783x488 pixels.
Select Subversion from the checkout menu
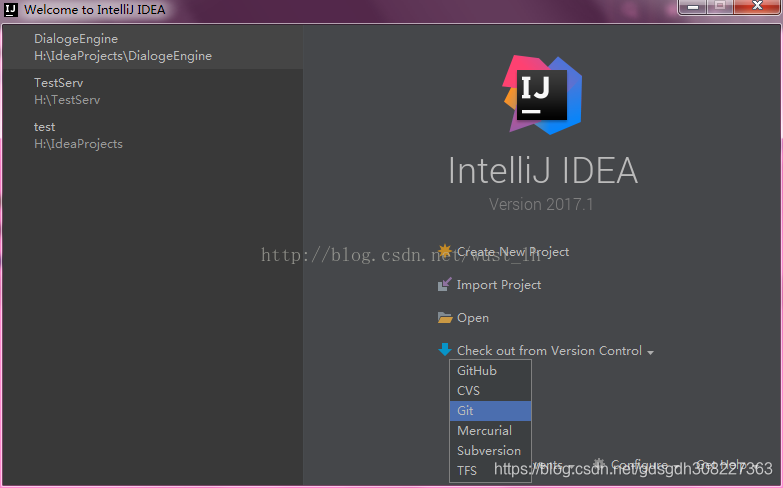pyautogui.click(x=490, y=451)
